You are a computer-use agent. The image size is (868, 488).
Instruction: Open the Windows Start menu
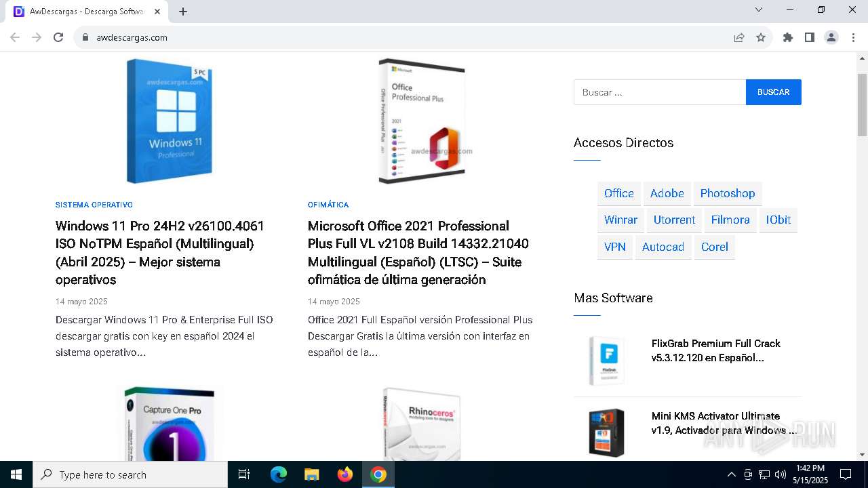[16, 474]
